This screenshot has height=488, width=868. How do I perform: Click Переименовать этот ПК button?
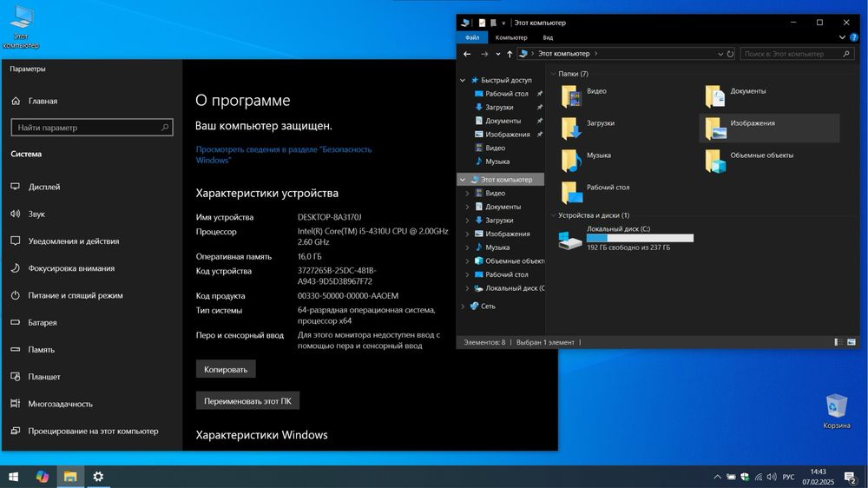[247, 401]
